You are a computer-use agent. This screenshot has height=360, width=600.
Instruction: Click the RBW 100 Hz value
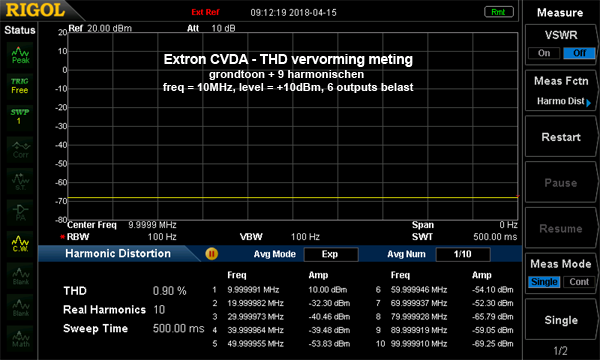(162, 237)
